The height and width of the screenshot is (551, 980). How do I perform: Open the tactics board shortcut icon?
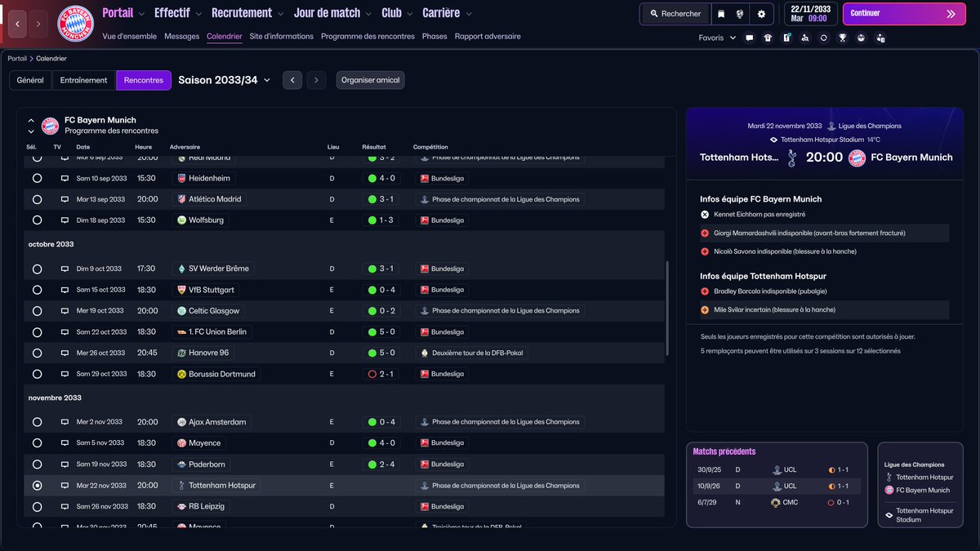786,38
